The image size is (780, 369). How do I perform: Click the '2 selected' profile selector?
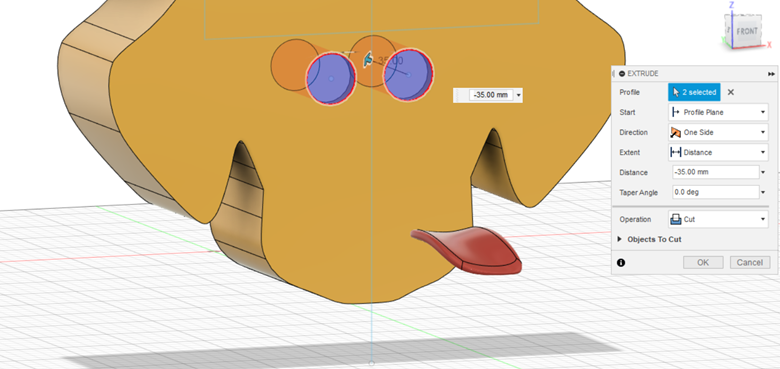(694, 92)
